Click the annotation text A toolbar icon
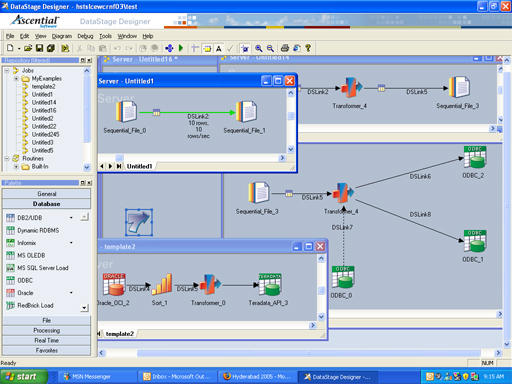 (219, 49)
